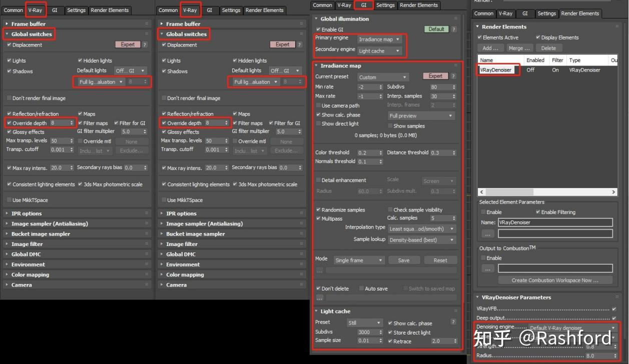Viewport: 629px width, 364px height.
Task: Click the Delete render element button
Action: coord(548,48)
